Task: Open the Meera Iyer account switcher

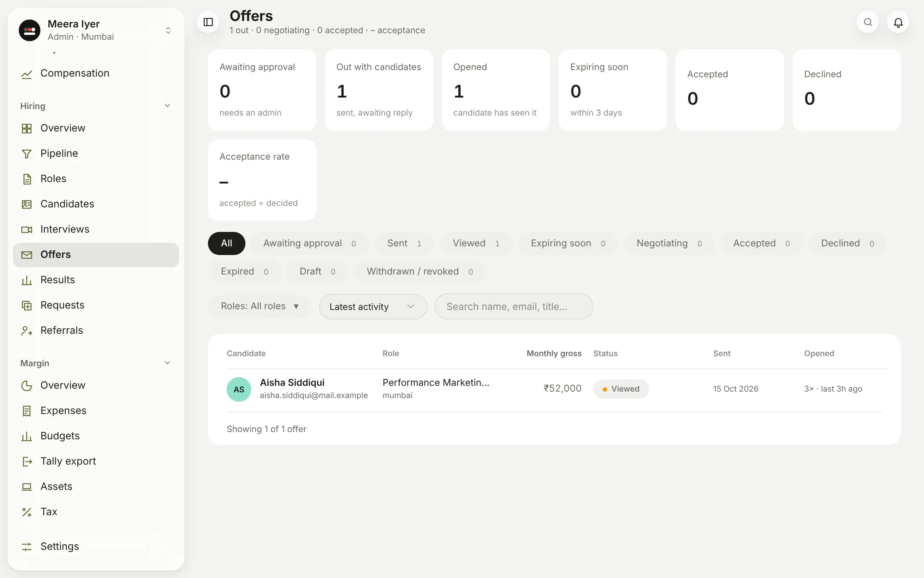Action: click(96, 30)
